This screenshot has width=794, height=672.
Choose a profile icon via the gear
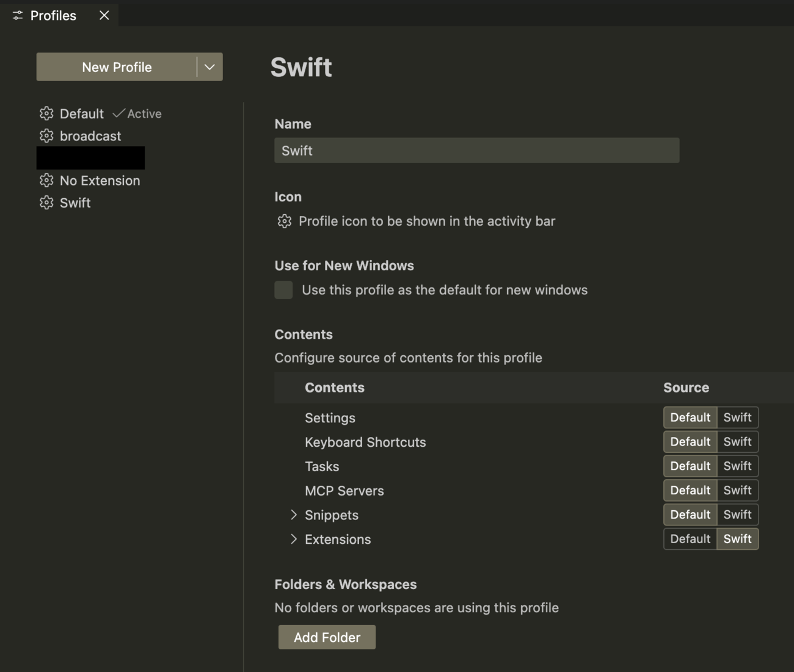(285, 221)
